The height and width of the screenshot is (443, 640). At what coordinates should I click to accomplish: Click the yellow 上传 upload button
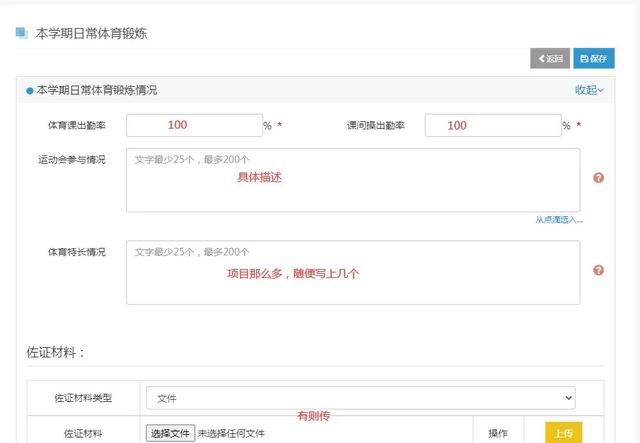click(x=564, y=433)
